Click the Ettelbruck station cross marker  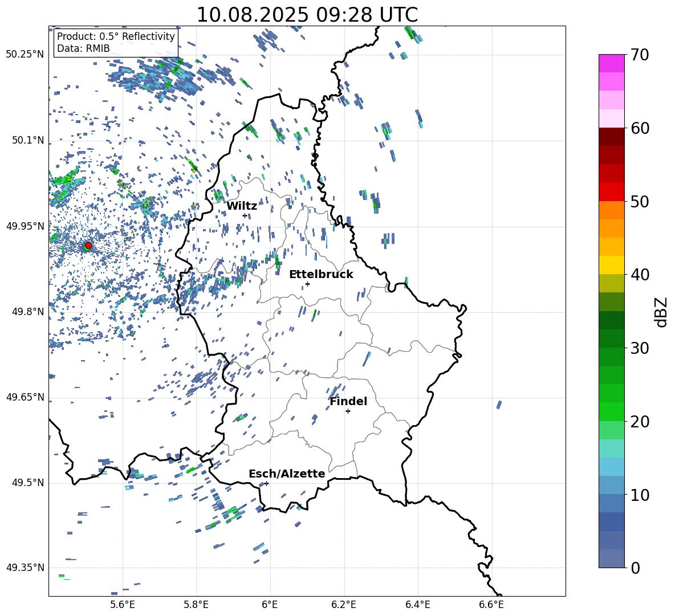click(307, 284)
